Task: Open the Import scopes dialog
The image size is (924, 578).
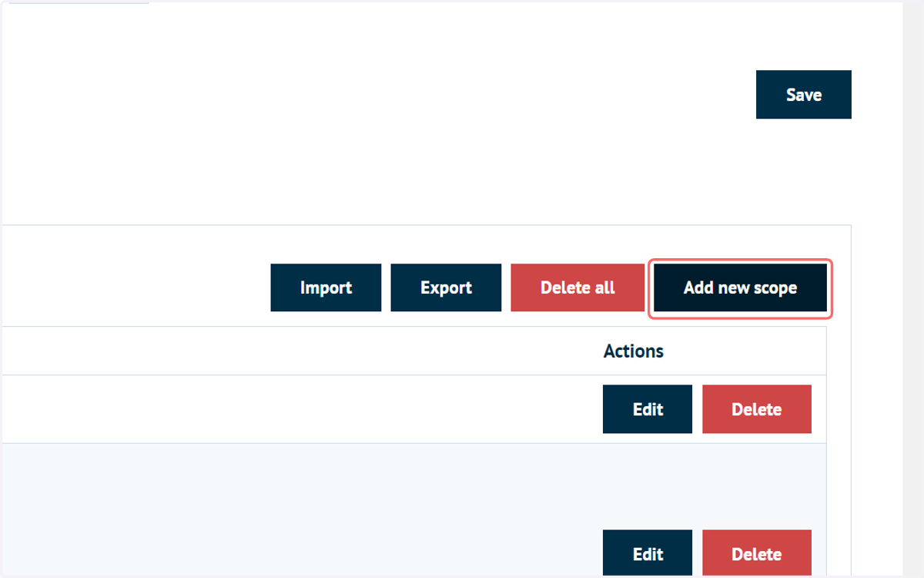Action: (326, 287)
